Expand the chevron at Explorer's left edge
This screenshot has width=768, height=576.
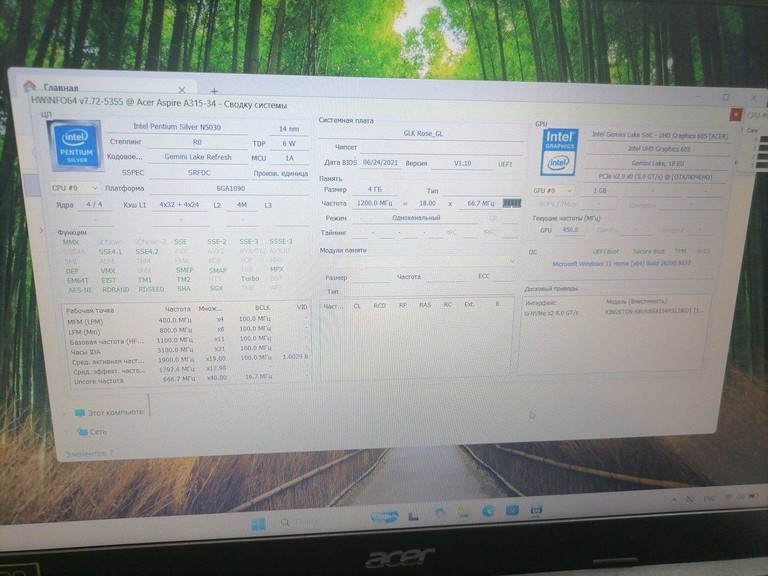(x=41, y=230)
